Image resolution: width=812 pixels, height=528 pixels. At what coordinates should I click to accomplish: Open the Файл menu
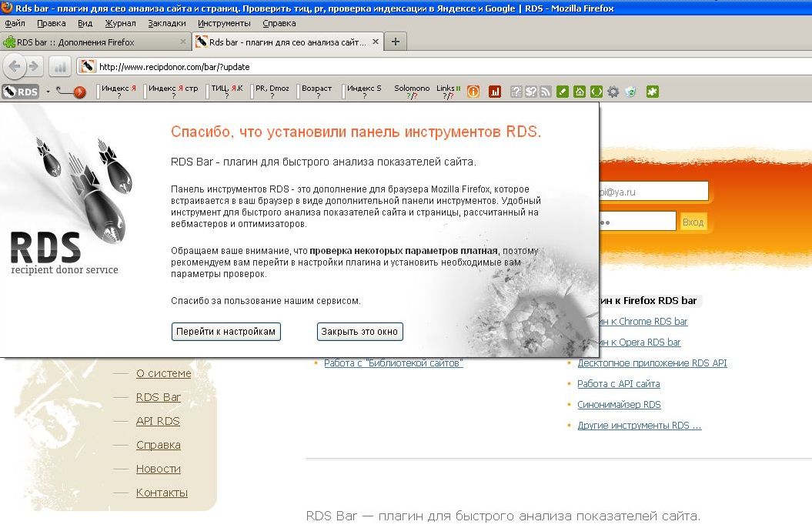tap(15, 23)
